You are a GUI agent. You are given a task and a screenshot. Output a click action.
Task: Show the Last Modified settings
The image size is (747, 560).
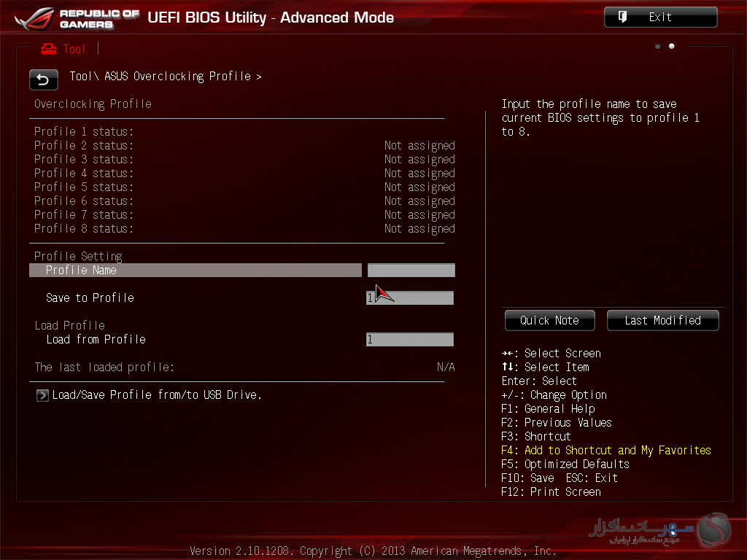(x=662, y=321)
